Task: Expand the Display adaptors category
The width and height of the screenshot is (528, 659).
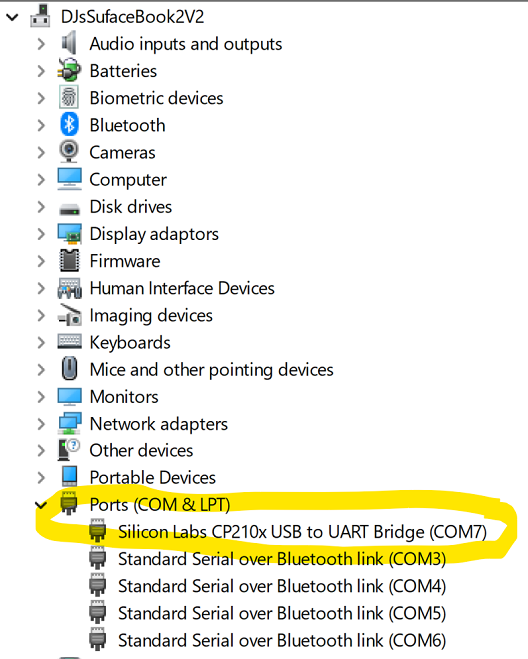Action: 41,234
